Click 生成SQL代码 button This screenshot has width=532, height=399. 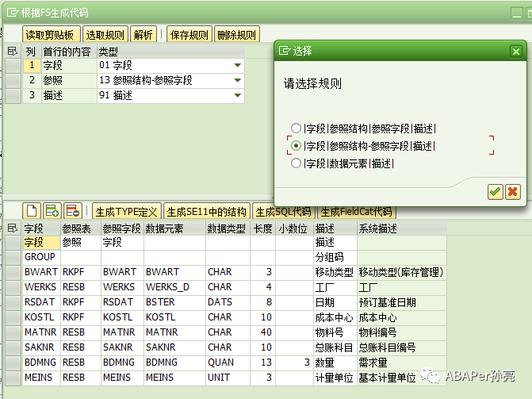pyautogui.click(x=284, y=212)
